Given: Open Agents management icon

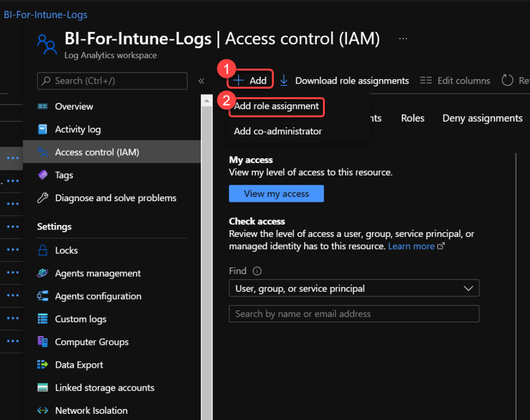Looking at the screenshot, I should 42,273.
